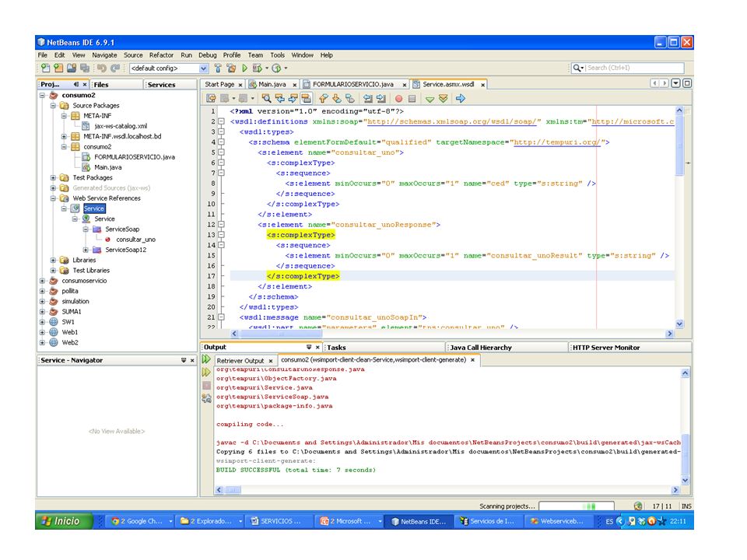This screenshot has width=747, height=560.
Task: Click the Debug Main Project icon
Action: point(258,68)
